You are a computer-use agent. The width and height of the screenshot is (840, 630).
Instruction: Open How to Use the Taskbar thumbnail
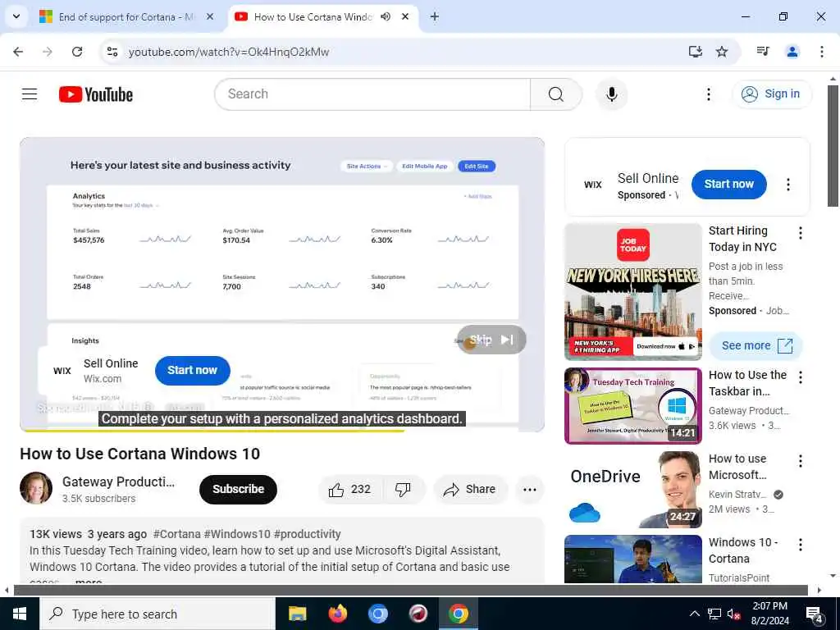click(632, 406)
